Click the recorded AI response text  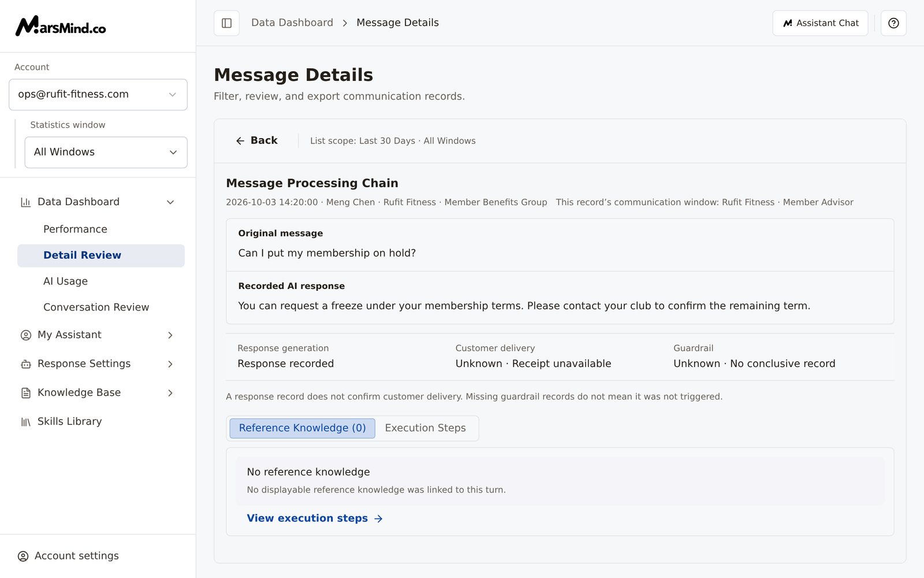tap(524, 306)
